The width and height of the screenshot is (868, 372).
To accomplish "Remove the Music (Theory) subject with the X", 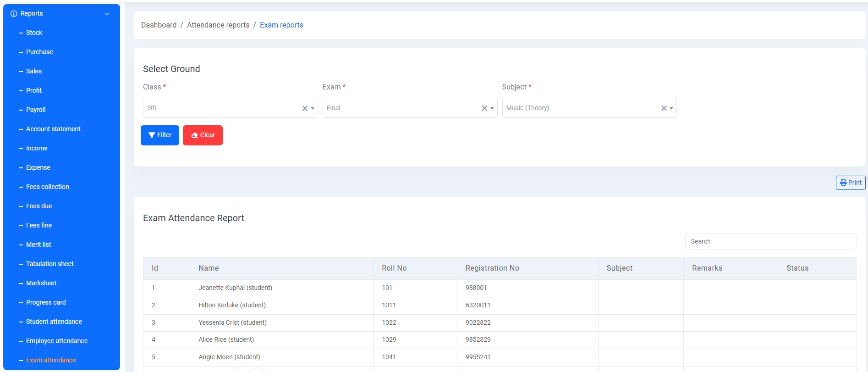I will tap(664, 108).
